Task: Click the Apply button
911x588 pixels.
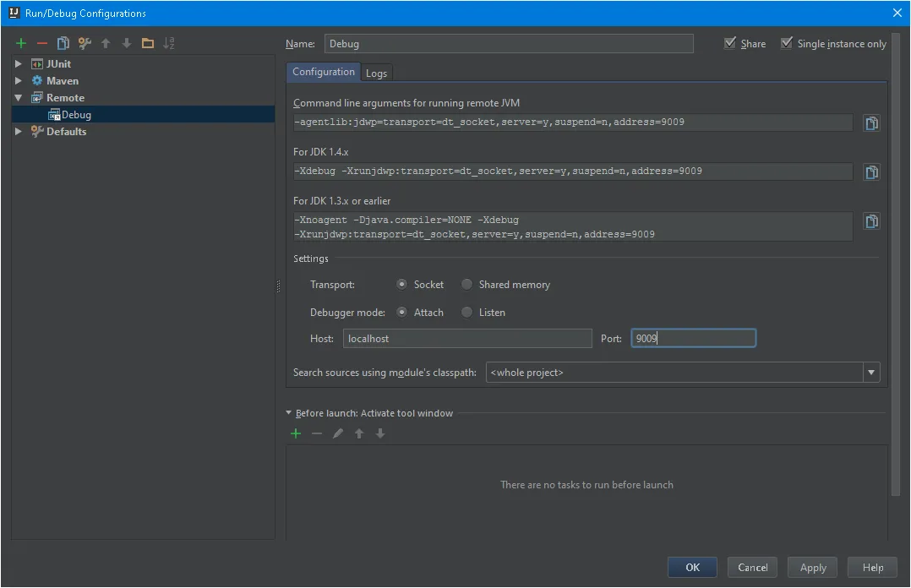Action: point(812,567)
